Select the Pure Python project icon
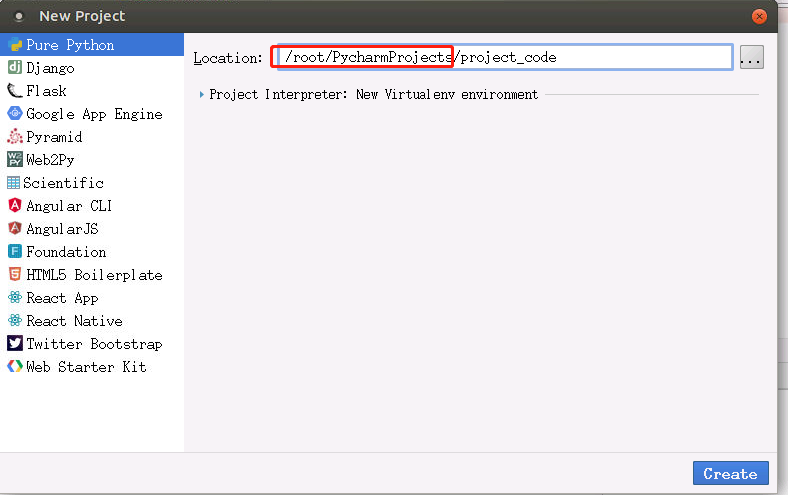 [15, 45]
